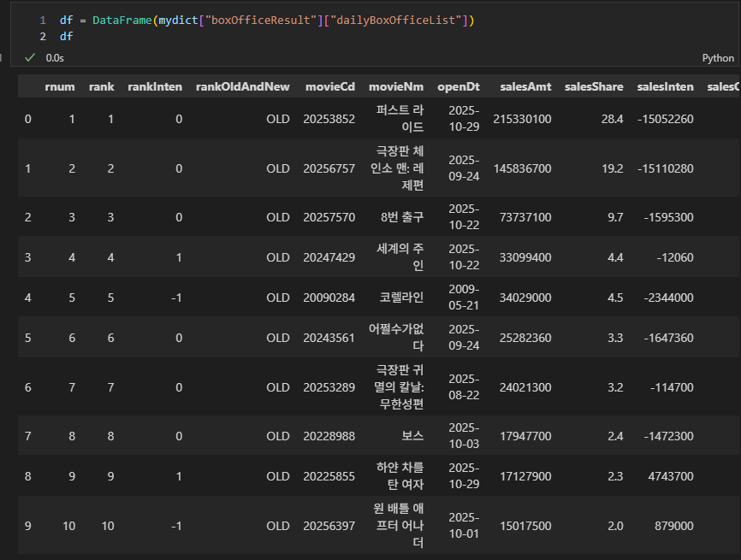741x560 pixels.
Task: Click salesShare value 28.4
Action: 612,119
